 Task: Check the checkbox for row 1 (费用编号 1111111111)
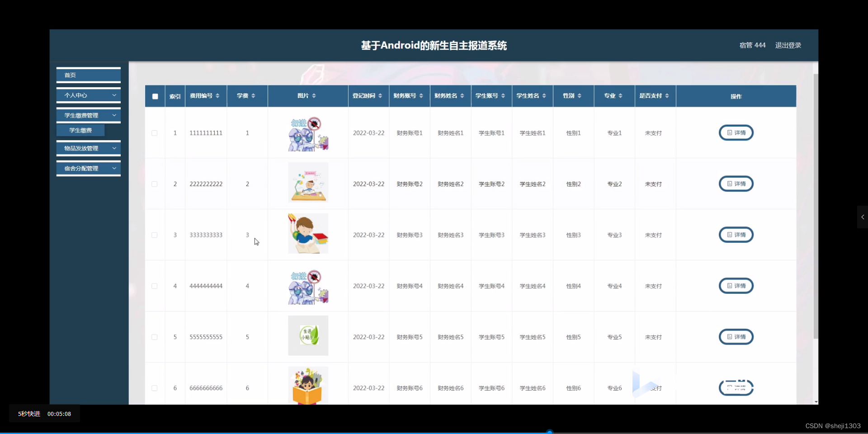[x=154, y=132]
